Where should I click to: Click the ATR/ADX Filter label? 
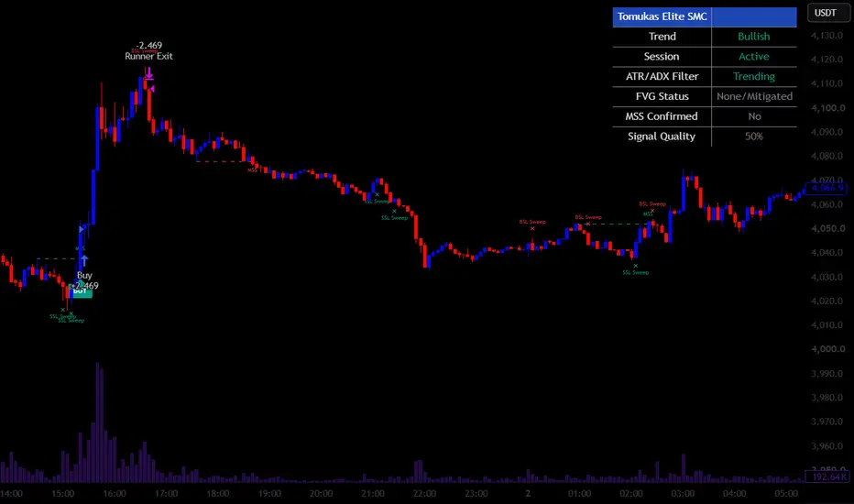point(662,76)
